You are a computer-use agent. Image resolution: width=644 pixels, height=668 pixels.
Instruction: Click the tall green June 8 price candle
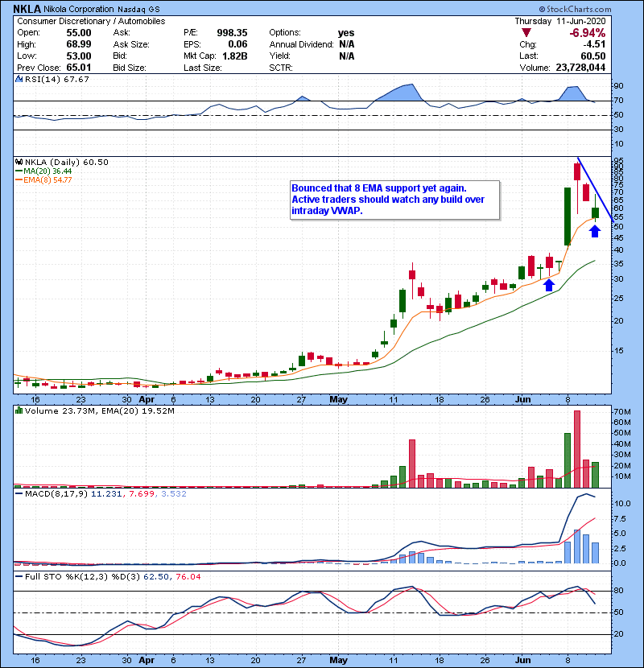(x=568, y=216)
